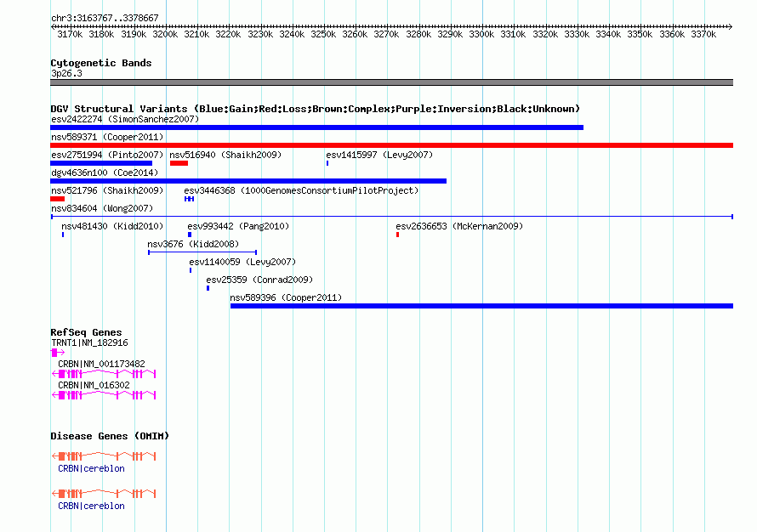757x532 pixels.
Task: Click the chr3:3163767..3378667 coordinate label
Action: pos(105,19)
